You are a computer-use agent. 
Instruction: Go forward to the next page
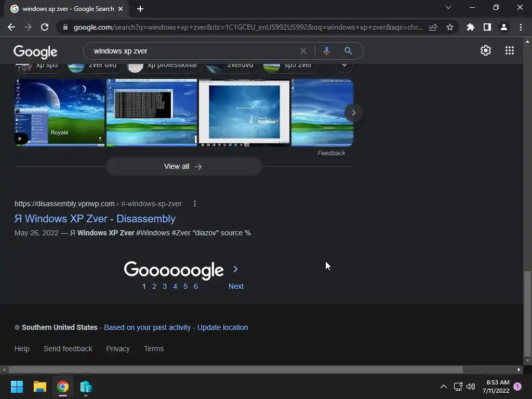[28, 27]
